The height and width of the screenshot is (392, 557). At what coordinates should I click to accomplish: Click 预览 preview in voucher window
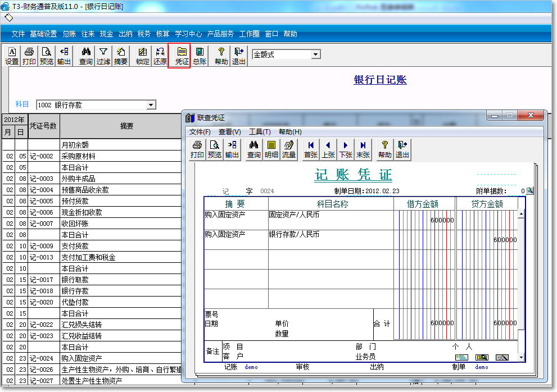(215, 149)
